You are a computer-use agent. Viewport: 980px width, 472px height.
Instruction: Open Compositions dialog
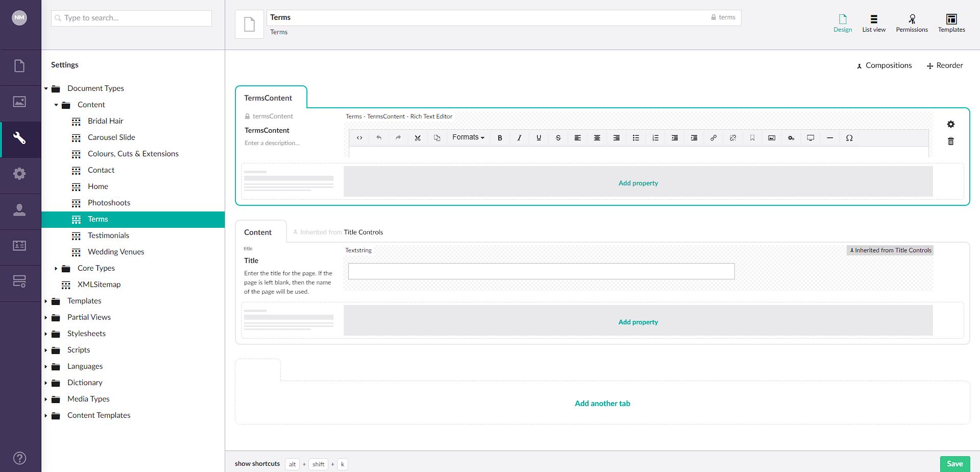pyautogui.click(x=884, y=65)
